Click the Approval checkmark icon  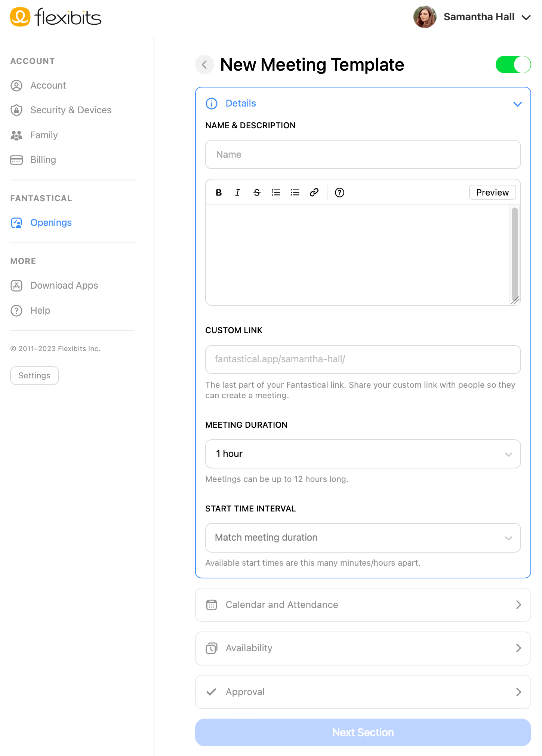tap(212, 692)
